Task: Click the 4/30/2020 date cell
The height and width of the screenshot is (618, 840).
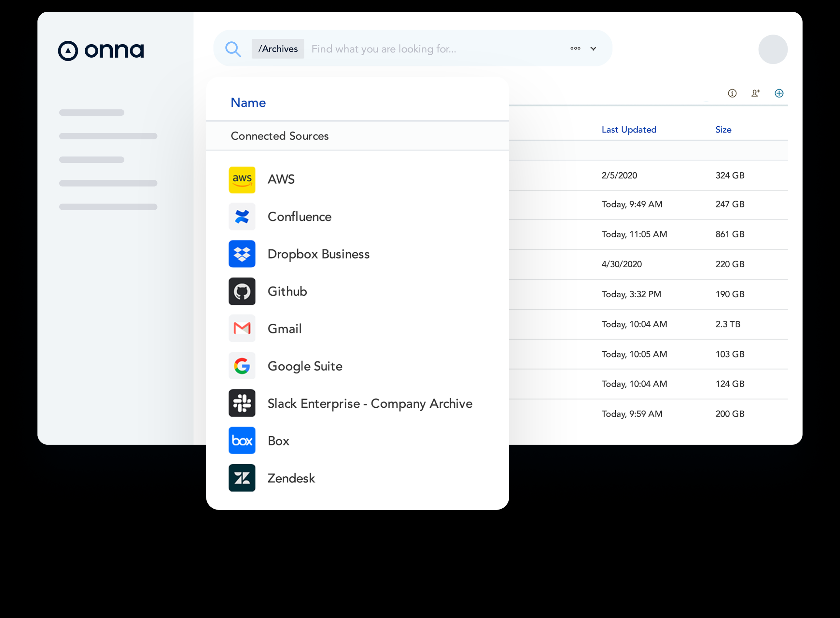Action: (622, 264)
